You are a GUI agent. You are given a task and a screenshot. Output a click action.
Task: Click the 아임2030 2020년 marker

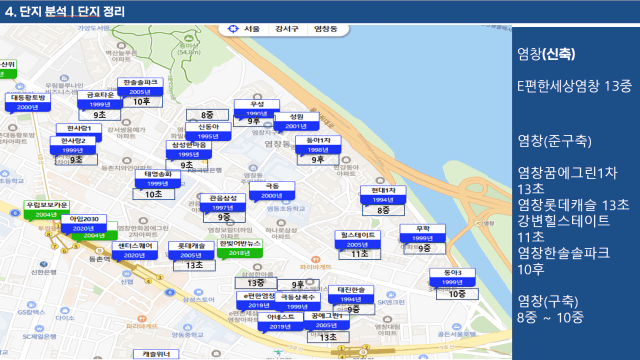coord(84,223)
